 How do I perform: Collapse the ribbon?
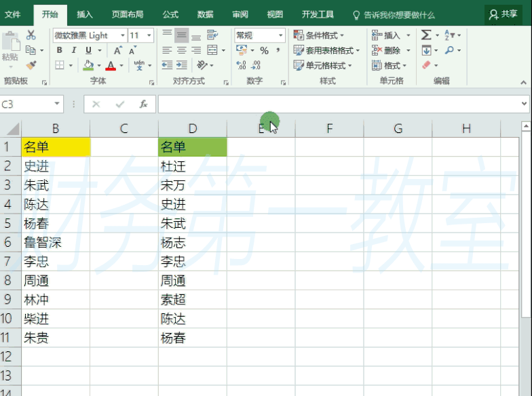tap(524, 83)
